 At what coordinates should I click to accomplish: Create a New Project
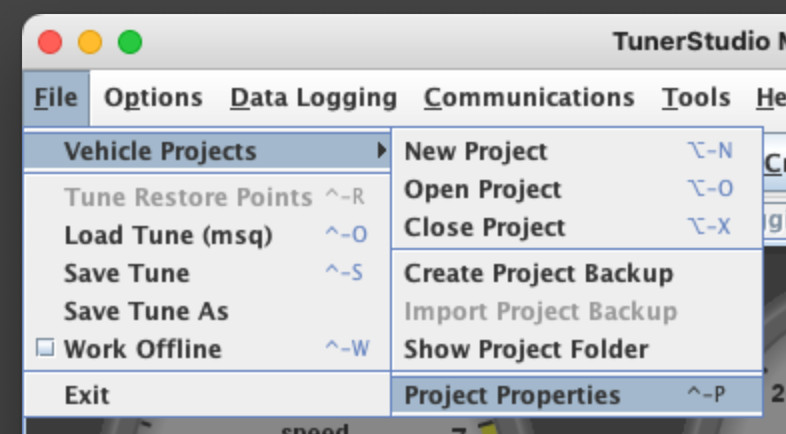point(475,152)
